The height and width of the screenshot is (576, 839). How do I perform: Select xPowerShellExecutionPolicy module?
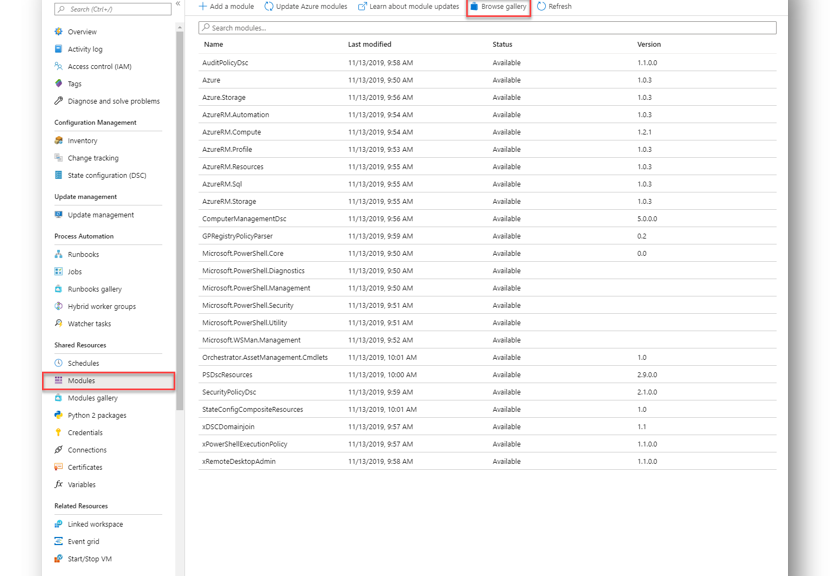point(487,444)
